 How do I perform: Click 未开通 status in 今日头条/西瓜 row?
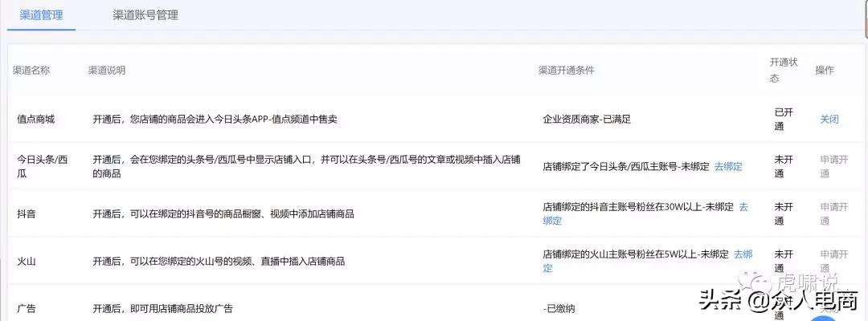point(784,166)
